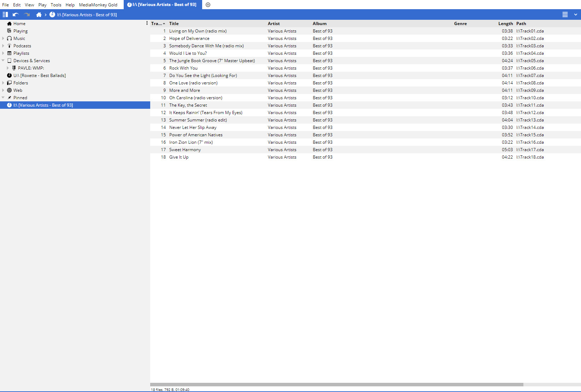
Task: Click the Home icon in breadcrumb bar
Action: [x=39, y=14]
